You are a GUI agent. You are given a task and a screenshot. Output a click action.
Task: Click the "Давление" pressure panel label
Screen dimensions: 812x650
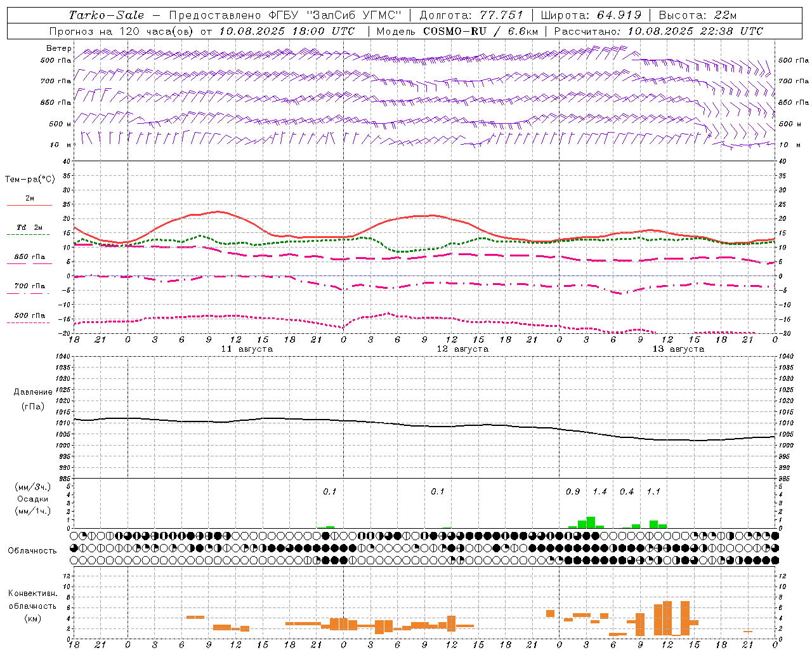coord(33,392)
